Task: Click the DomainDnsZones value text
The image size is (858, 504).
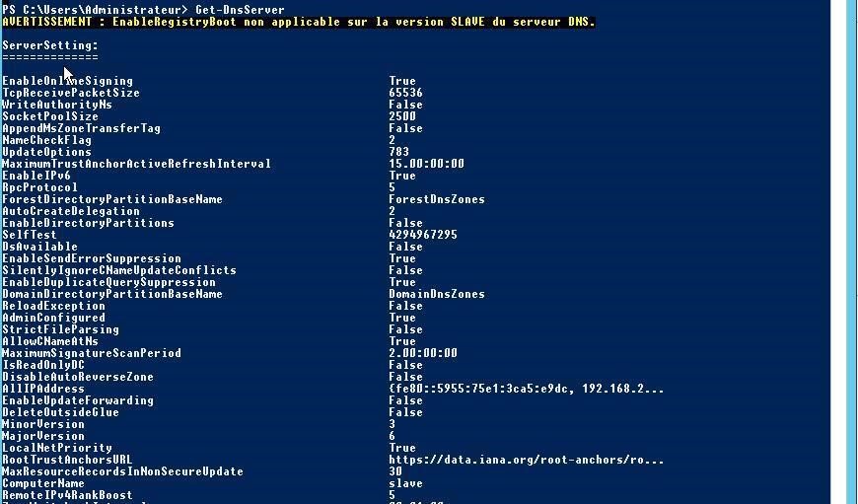Action: coord(437,294)
